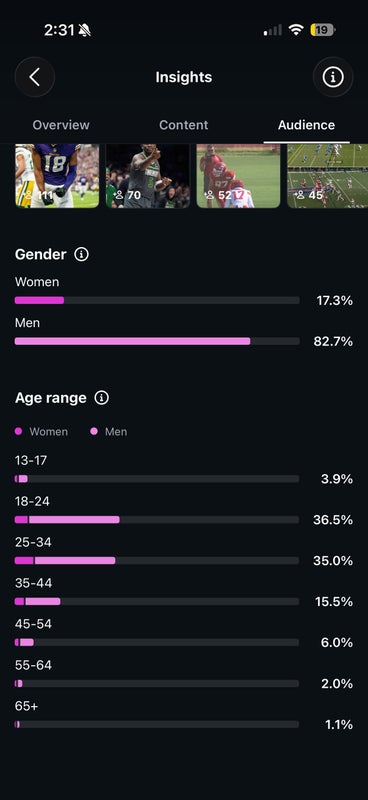Tap the cellular signal bars icon
368x800 pixels.
(x=273, y=31)
